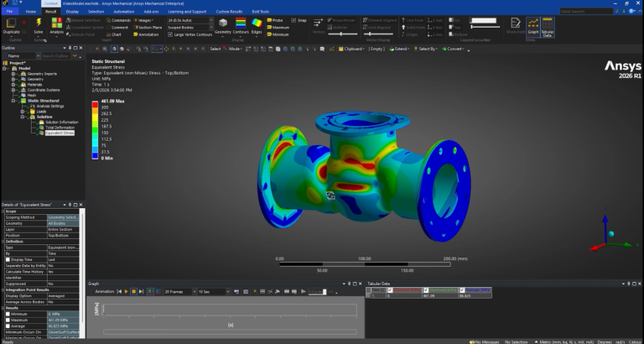Insert a Chart object
This screenshot has height=344, width=644.
click(x=114, y=34)
